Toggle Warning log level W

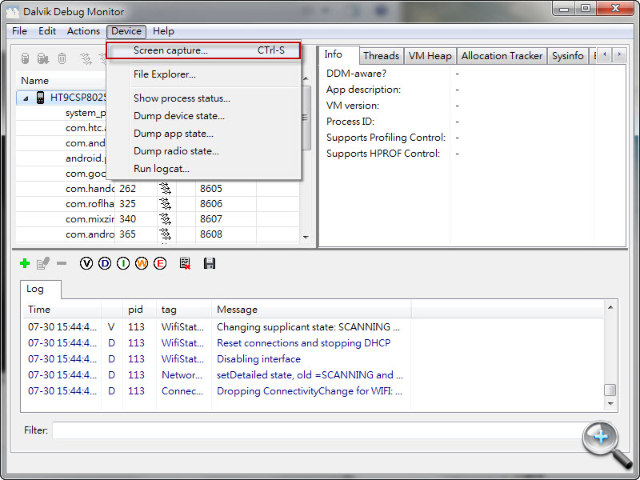142,264
